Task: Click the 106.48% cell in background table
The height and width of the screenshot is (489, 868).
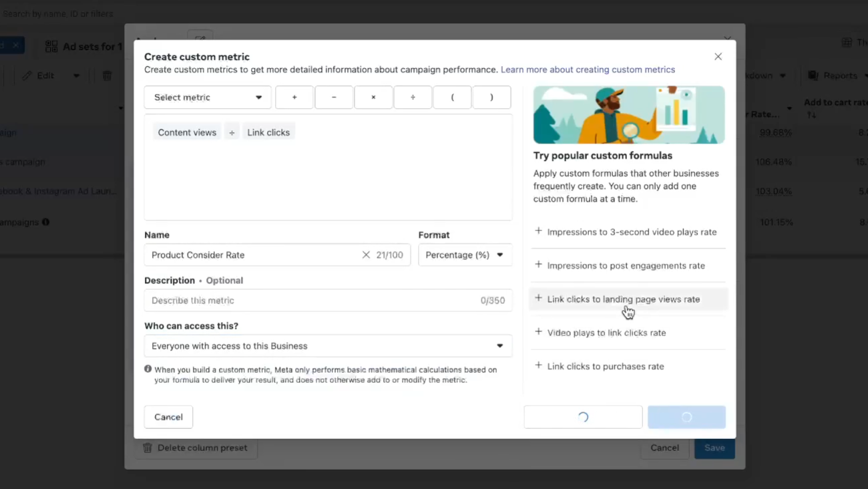Action: tap(774, 162)
